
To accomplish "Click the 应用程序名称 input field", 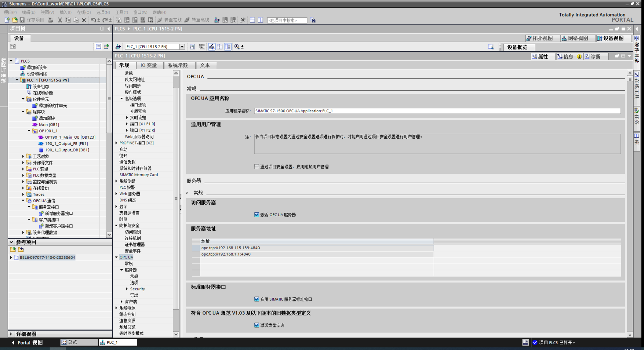I will [437, 111].
